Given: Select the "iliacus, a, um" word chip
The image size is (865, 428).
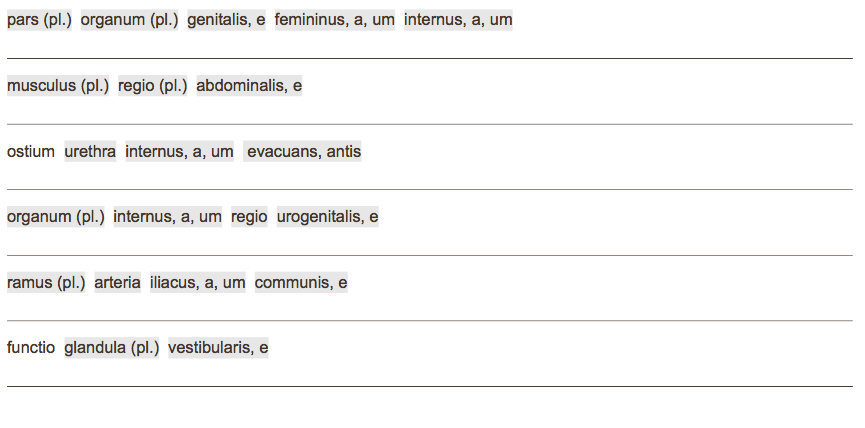Looking at the screenshot, I should 197,282.
